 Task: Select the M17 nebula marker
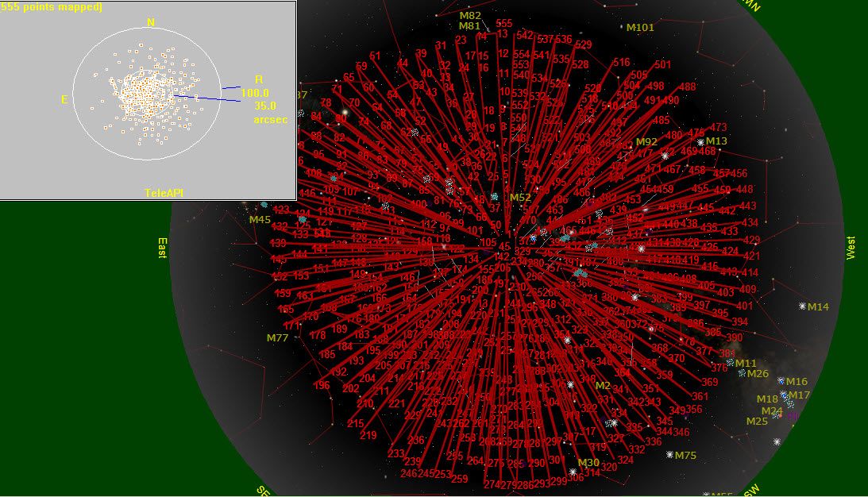[x=784, y=395]
